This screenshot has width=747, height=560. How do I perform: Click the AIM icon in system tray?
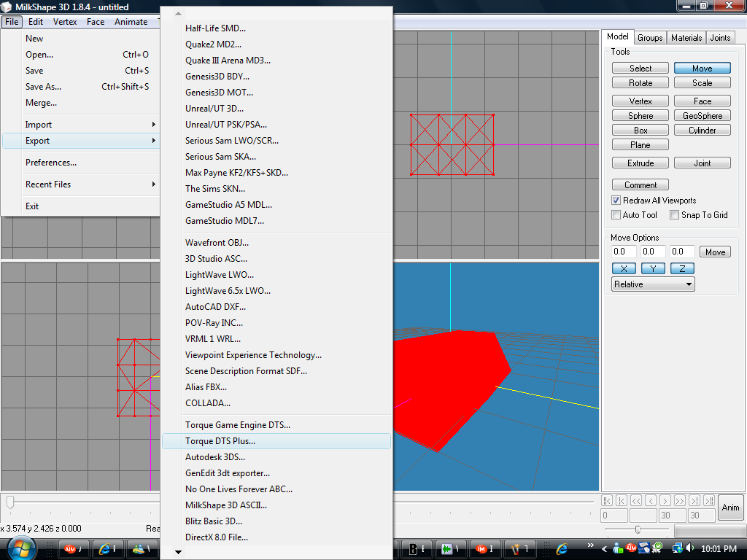pos(631,548)
